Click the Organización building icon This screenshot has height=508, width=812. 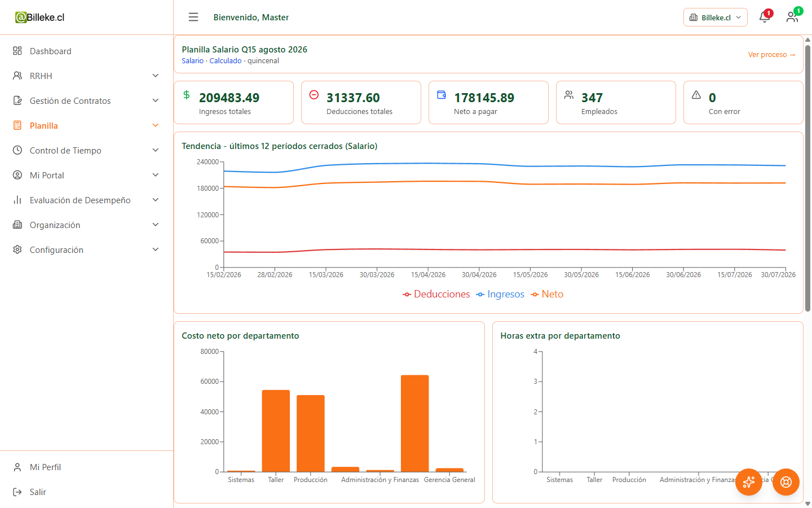pyautogui.click(x=17, y=225)
